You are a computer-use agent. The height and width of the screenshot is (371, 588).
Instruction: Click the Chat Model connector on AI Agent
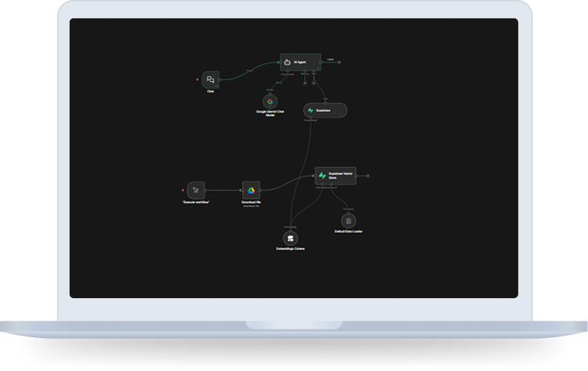(x=287, y=73)
